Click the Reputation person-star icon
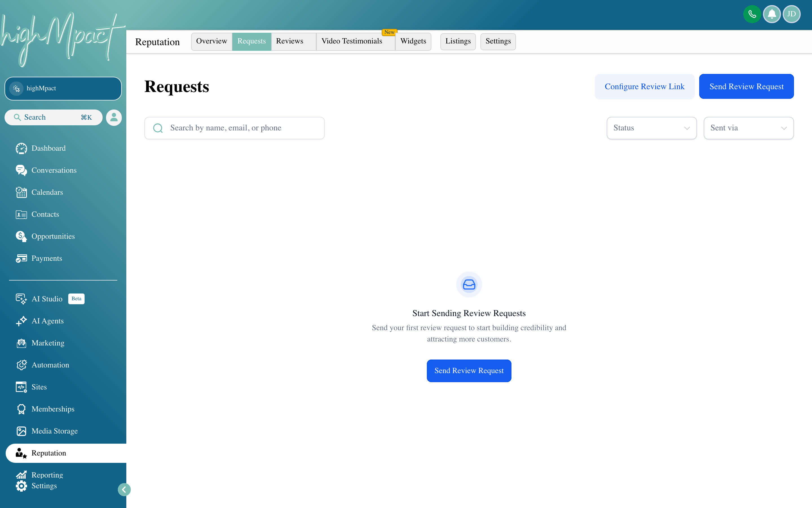Viewport: 812px width, 508px height. point(21,453)
